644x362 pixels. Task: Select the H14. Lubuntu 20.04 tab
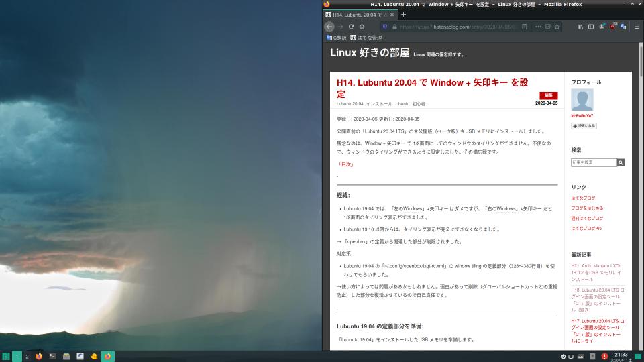[x=360, y=15]
